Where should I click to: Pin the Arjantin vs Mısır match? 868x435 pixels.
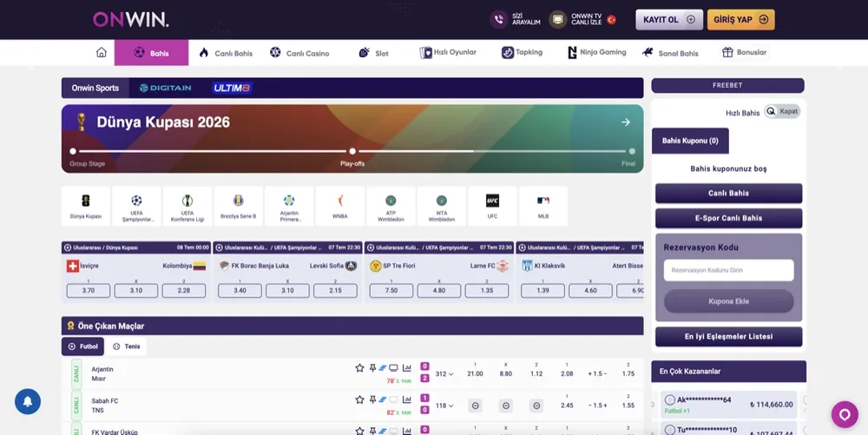click(x=372, y=368)
